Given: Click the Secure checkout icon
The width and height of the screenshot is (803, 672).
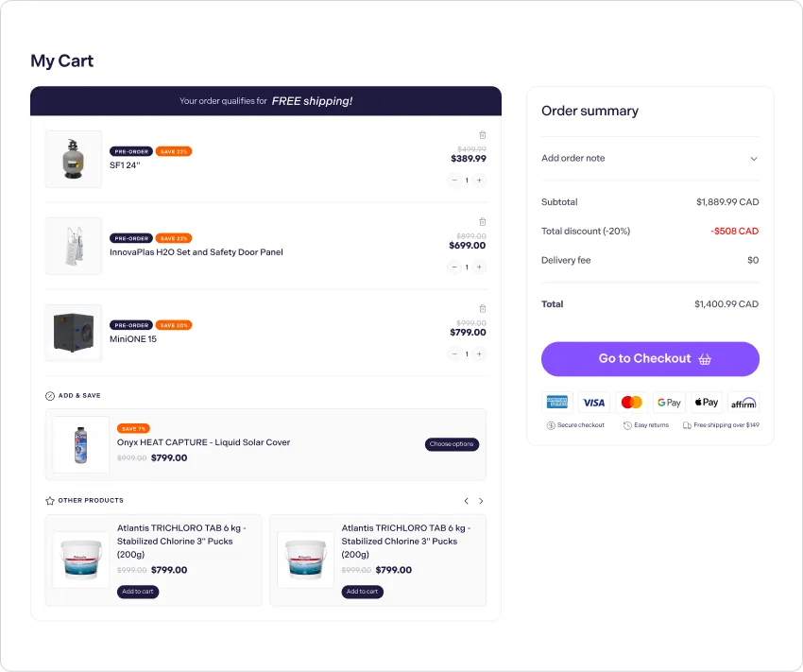Looking at the screenshot, I should tap(551, 425).
